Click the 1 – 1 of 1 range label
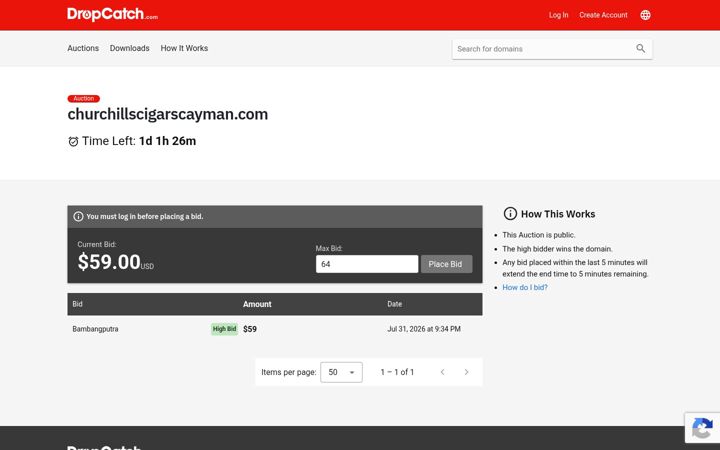720x450 pixels. click(x=397, y=372)
